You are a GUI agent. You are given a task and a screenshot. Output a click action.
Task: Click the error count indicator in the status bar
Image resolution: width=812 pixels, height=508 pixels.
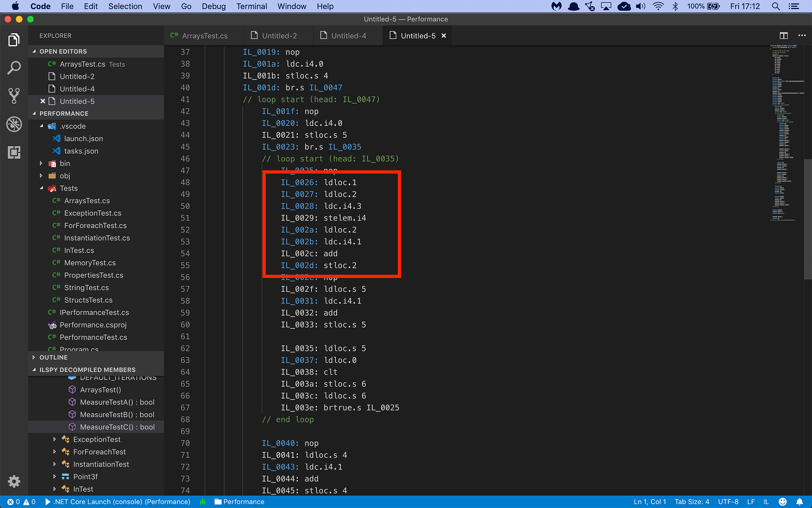point(13,501)
